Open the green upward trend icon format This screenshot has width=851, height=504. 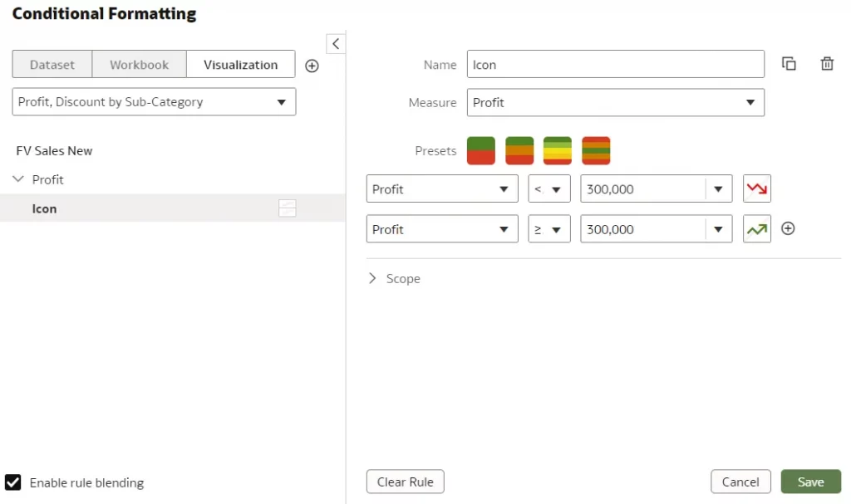[x=756, y=229]
